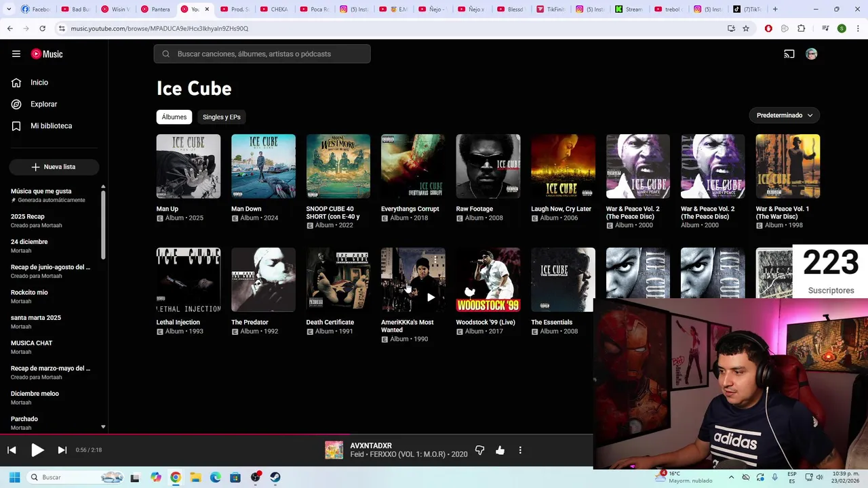Open Woodstock '99 (Live) album cover

point(488,279)
